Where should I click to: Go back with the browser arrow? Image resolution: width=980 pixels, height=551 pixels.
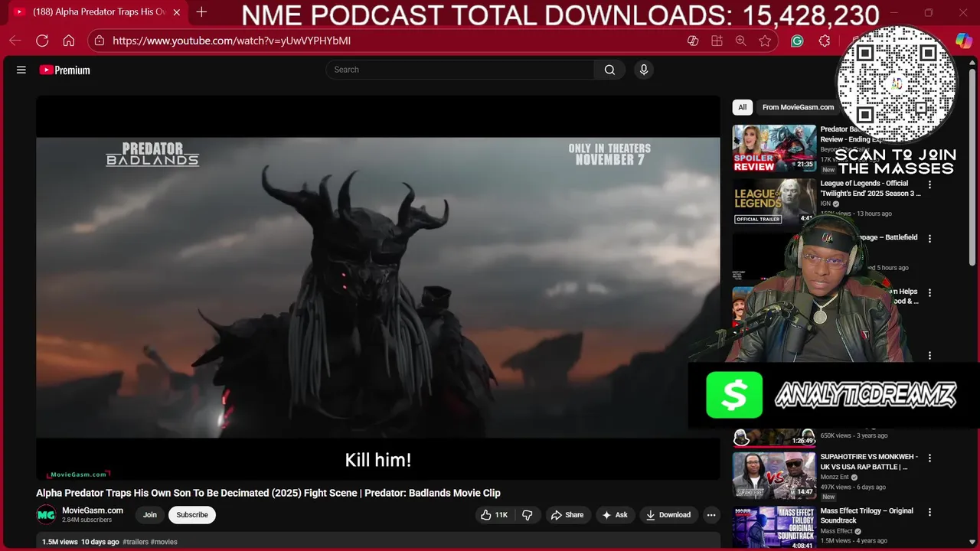click(15, 41)
